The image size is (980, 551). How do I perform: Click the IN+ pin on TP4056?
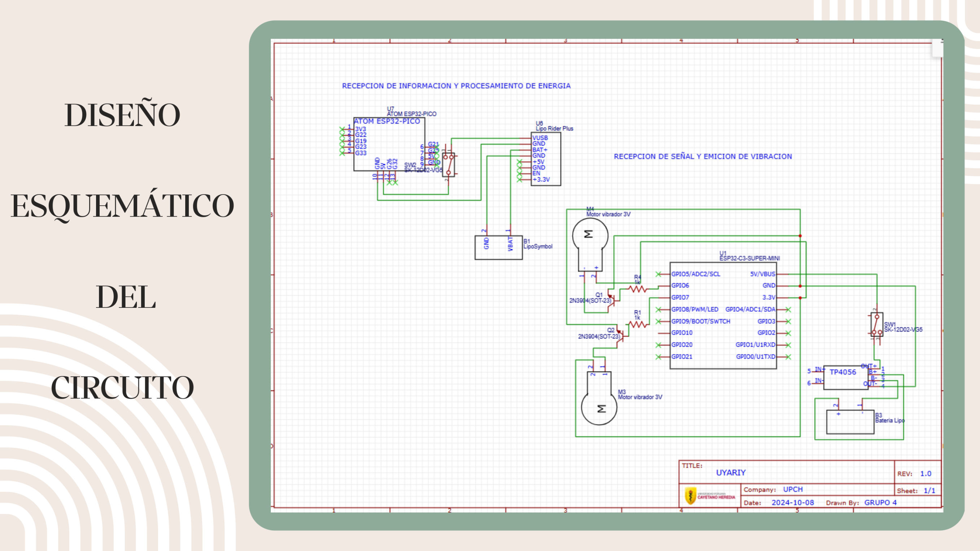[820, 369]
